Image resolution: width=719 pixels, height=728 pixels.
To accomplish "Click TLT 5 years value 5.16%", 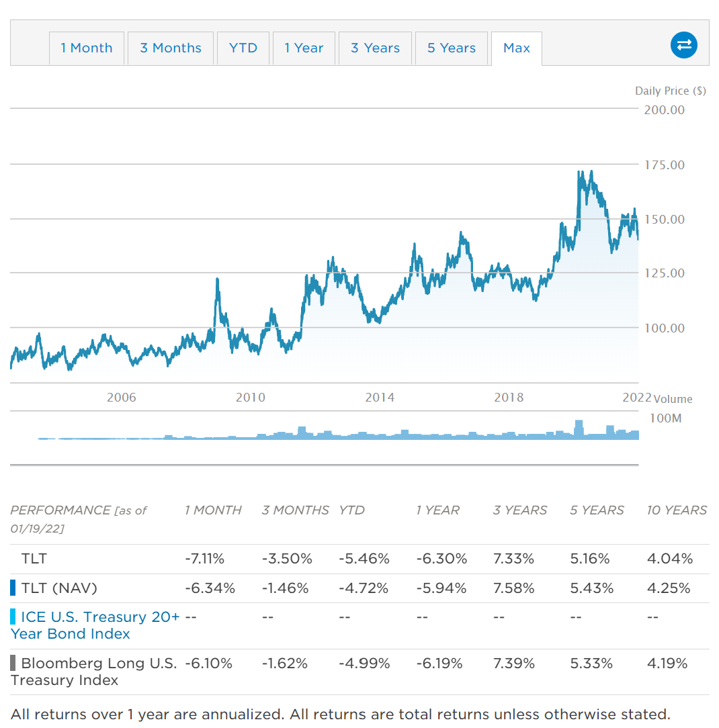I will point(590,558).
